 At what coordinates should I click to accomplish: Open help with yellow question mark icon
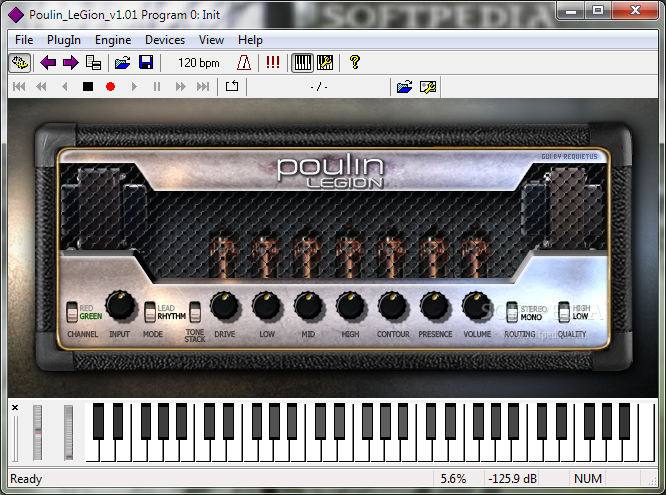(x=355, y=62)
